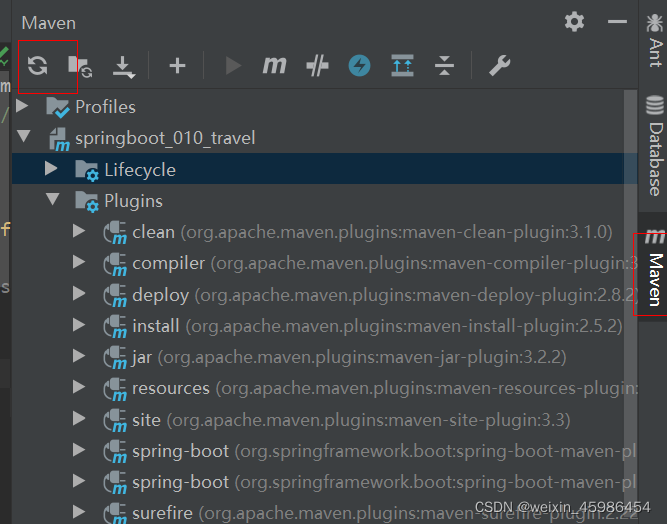The height and width of the screenshot is (524, 667).
Task: Open the Database tool window tab
Action: [x=655, y=146]
